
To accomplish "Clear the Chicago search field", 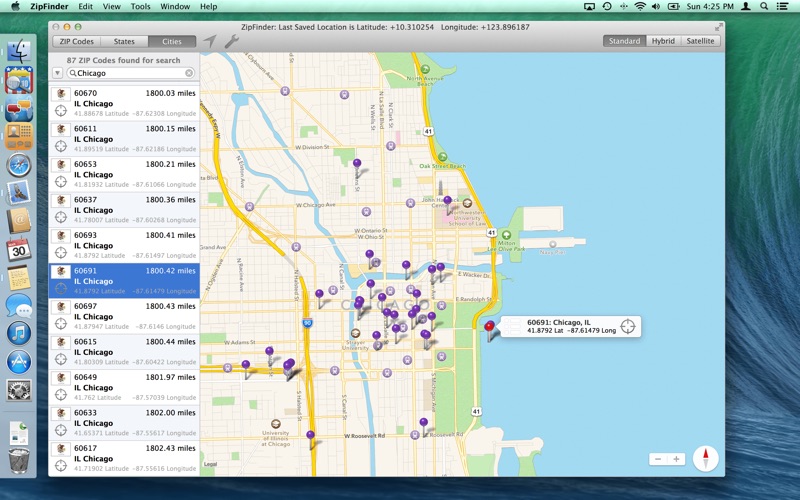I will 189,73.
